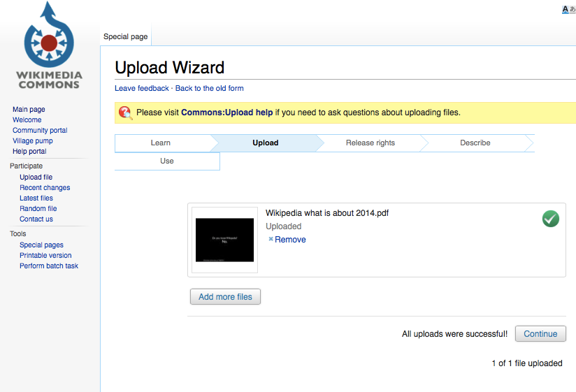
Task: Select the Special page tab
Action: point(126,37)
